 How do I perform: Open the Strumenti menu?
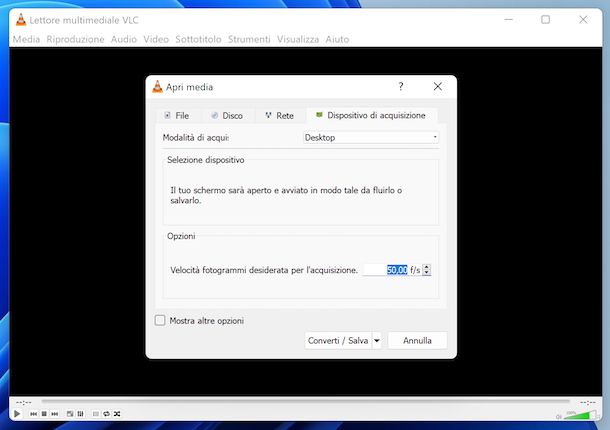(249, 39)
